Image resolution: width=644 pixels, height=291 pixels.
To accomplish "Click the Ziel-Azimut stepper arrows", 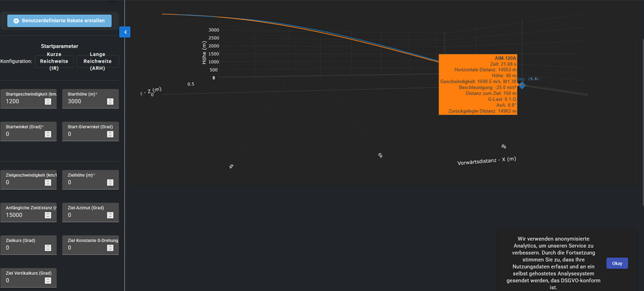I will tap(110, 215).
